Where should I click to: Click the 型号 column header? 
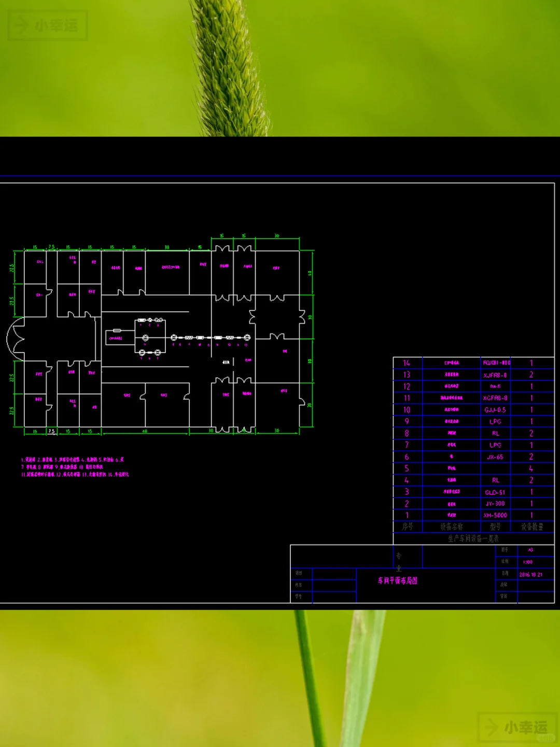495,527
